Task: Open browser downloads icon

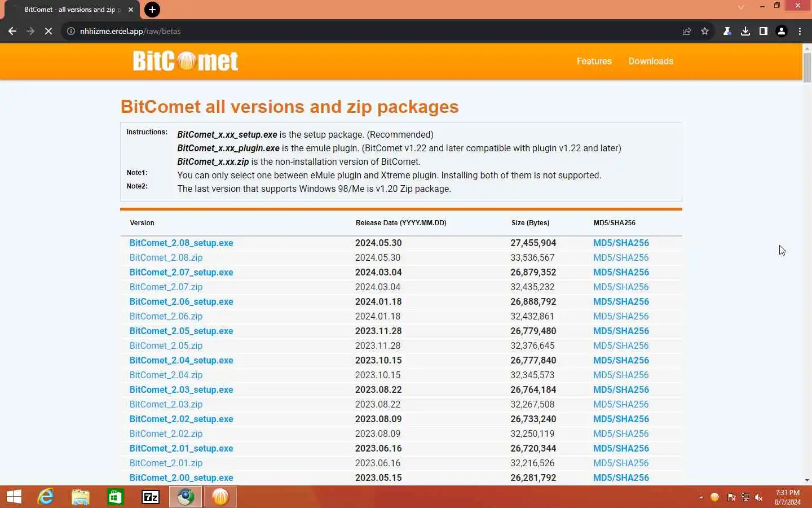Action: click(745, 31)
